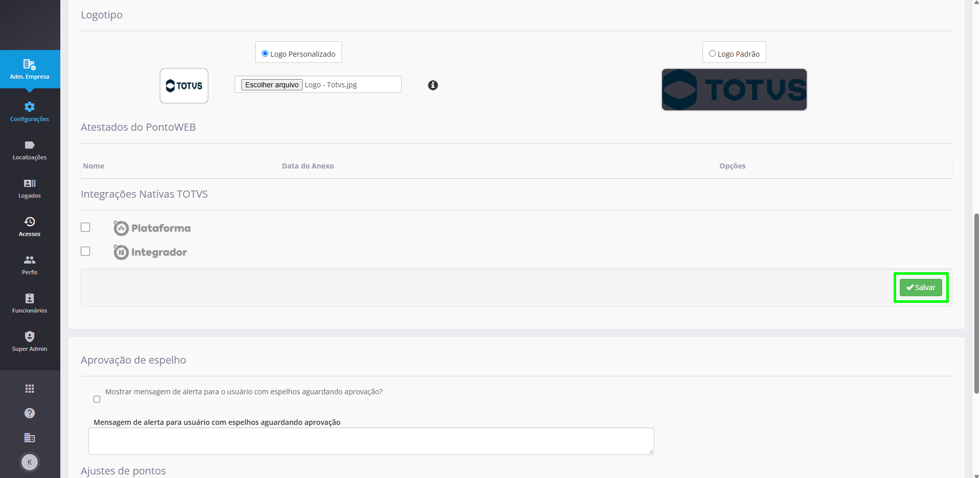Open Configurações gear in sidebar
The image size is (980, 478).
point(30,112)
